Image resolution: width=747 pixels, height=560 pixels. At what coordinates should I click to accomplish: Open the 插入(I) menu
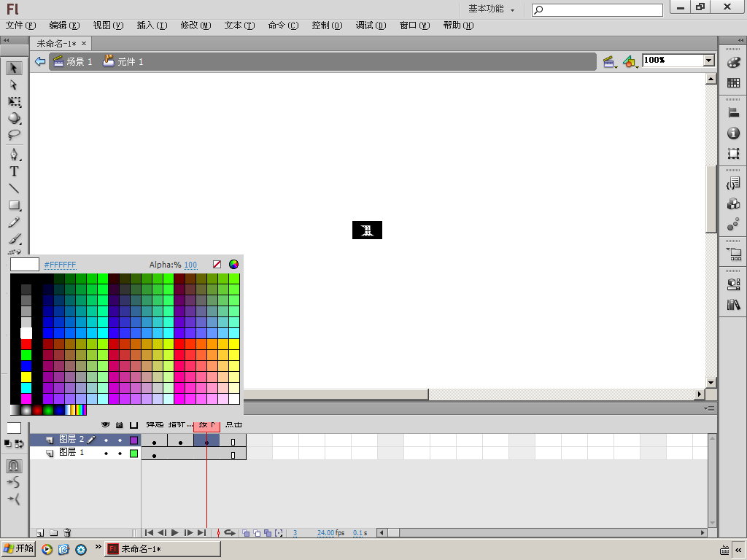(152, 26)
